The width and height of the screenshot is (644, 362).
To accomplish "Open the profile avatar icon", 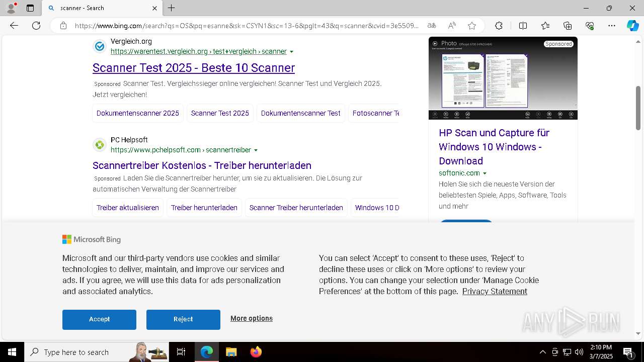I will (11, 8).
